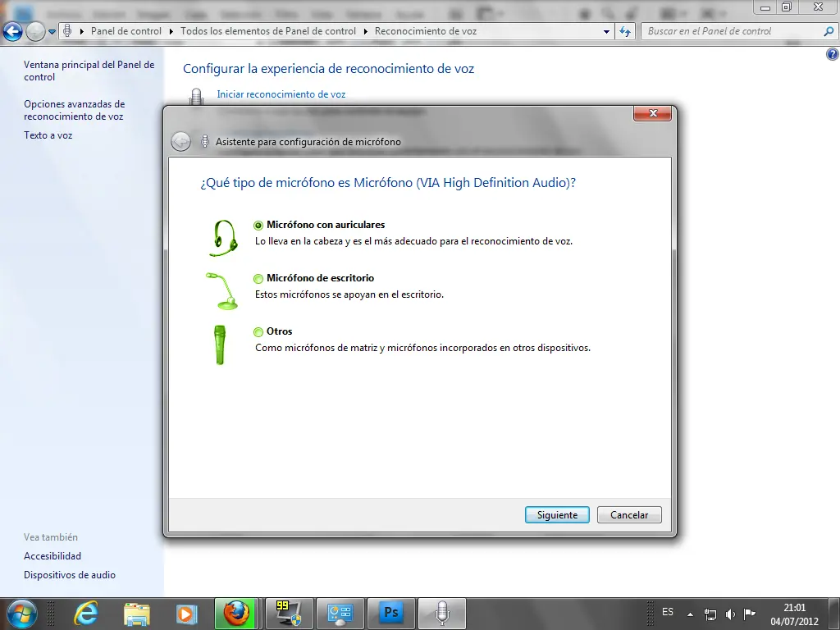
Task: Launch Internet Explorer from taskbar
Action: point(85,614)
